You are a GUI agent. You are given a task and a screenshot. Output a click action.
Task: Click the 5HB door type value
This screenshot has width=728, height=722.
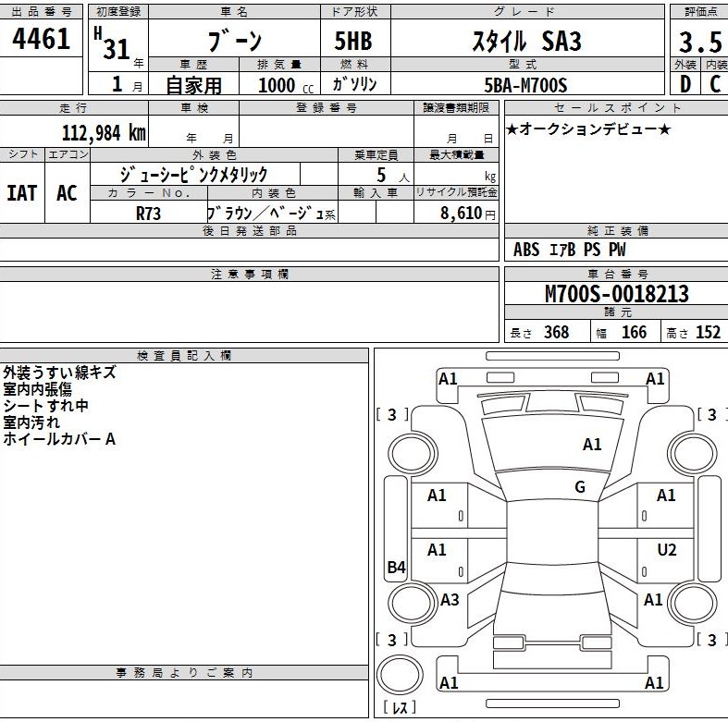click(353, 41)
